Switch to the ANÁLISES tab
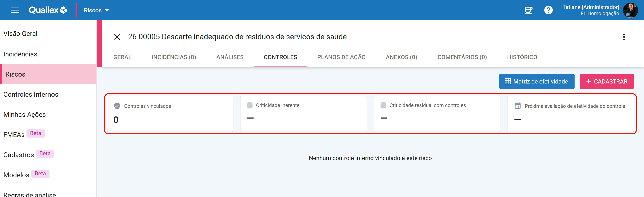644x197 pixels. (x=230, y=57)
